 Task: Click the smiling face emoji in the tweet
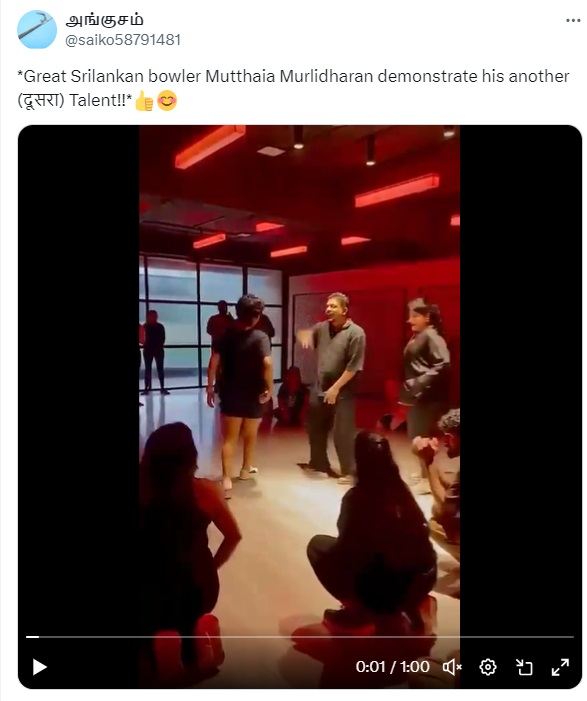167,101
